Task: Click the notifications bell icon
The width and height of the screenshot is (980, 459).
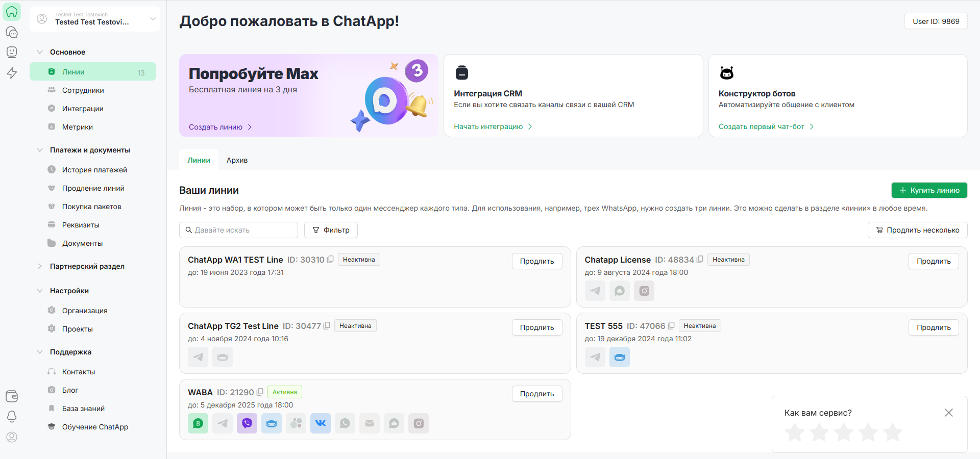Action: point(12,417)
